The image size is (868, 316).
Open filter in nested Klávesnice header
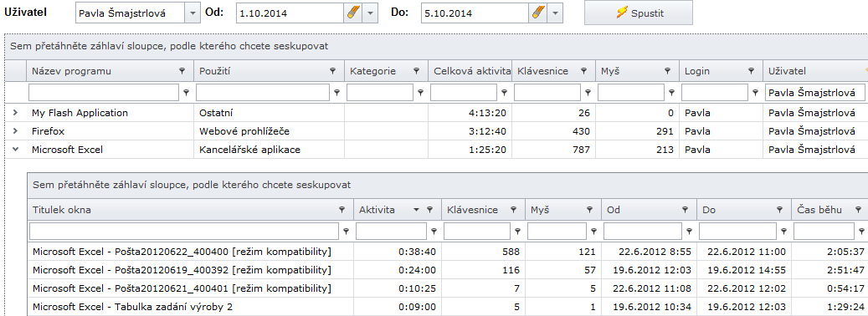tap(513, 209)
